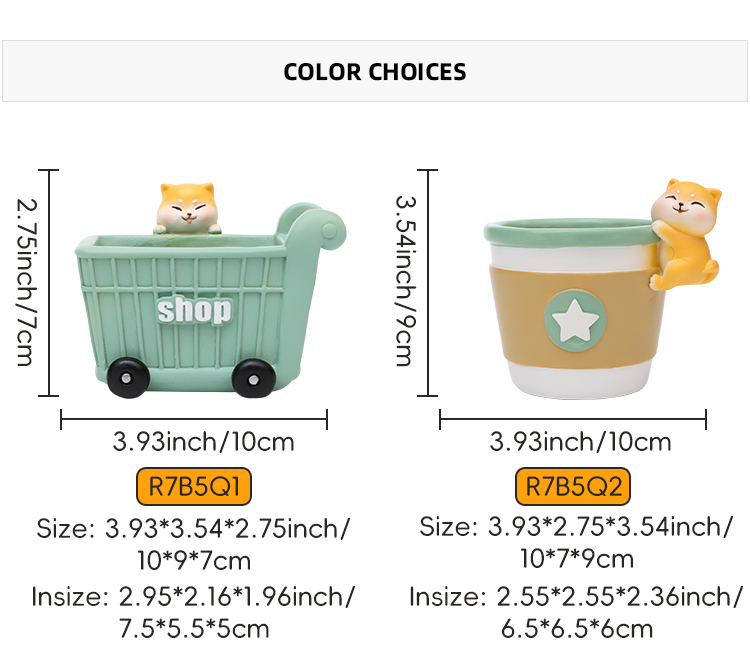Click the 3.54inch/9cm height label
The image size is (750, 658).
coord(406,281)
